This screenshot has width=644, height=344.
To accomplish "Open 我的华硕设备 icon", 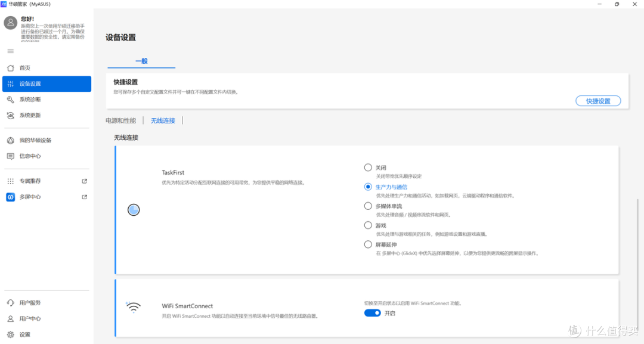I will 11,140.
